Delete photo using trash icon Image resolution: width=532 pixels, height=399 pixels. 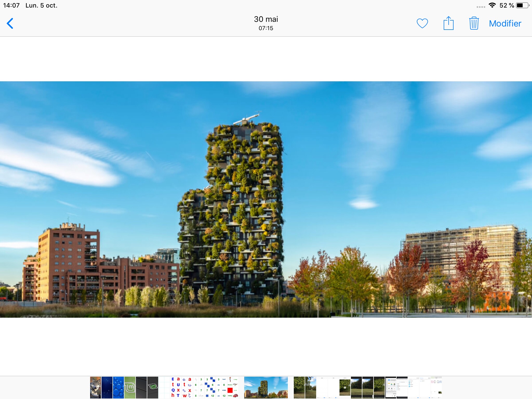click(474, 23)
